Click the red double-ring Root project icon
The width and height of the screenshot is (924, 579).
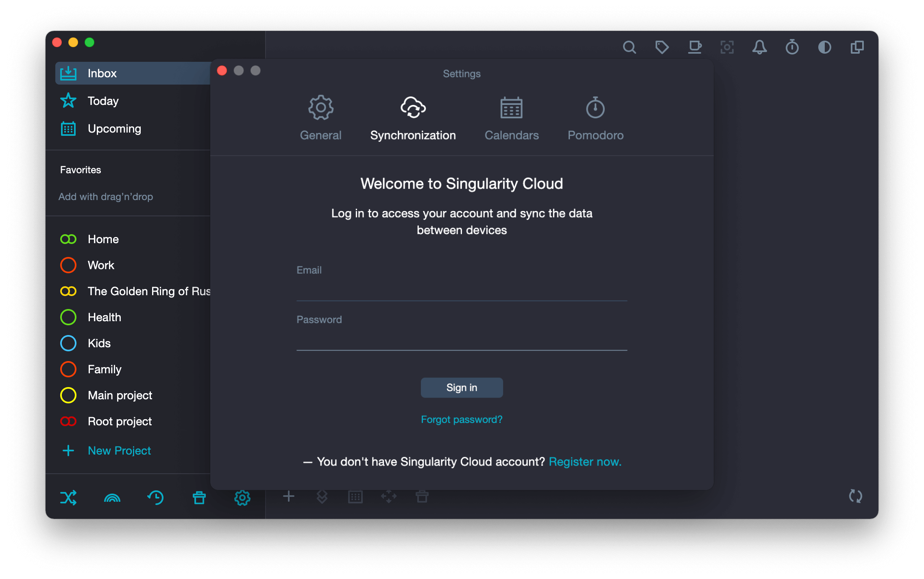click(68, 421)
